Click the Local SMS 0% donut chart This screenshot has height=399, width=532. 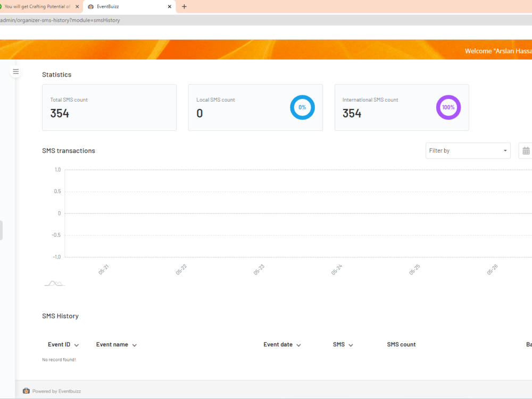(302, 107)
